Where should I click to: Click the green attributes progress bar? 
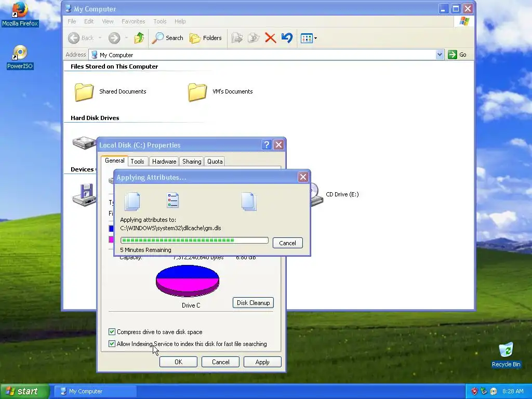coord(194,240)
